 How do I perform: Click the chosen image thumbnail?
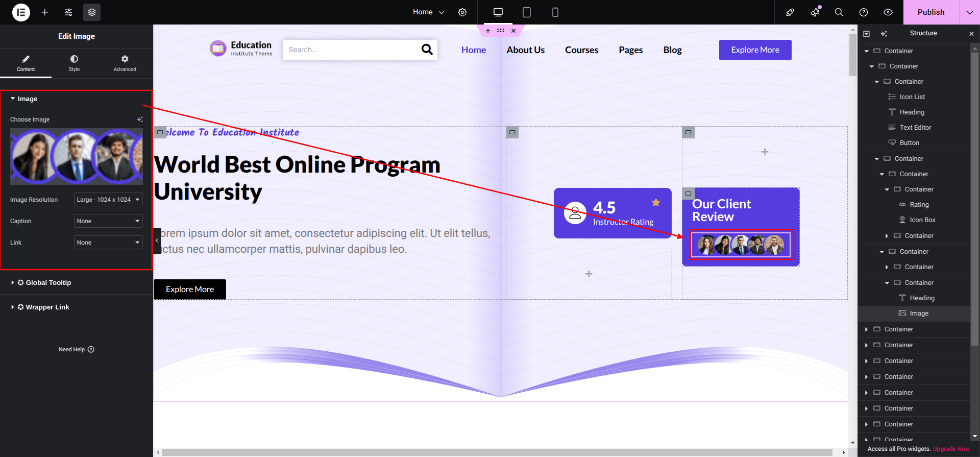77,156
